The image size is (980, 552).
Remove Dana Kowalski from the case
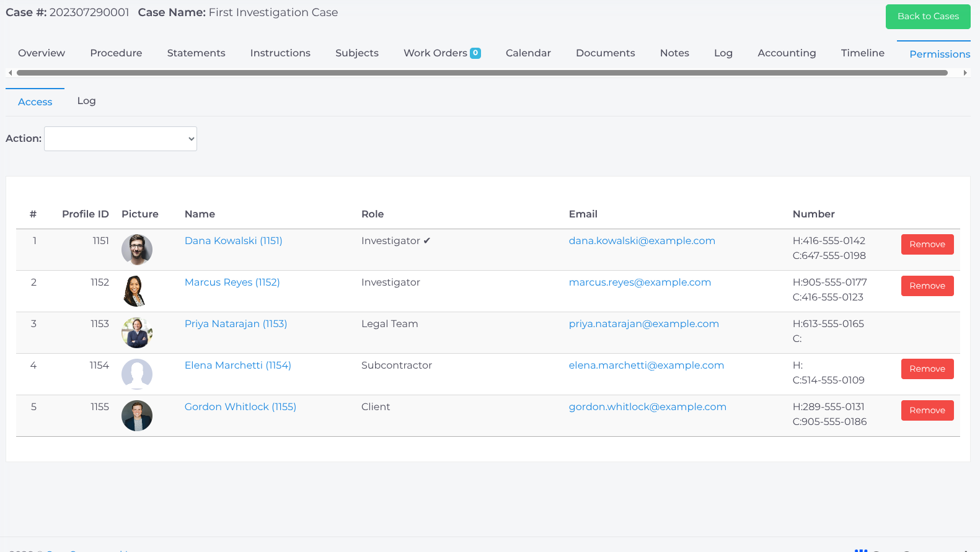[927, 245]
